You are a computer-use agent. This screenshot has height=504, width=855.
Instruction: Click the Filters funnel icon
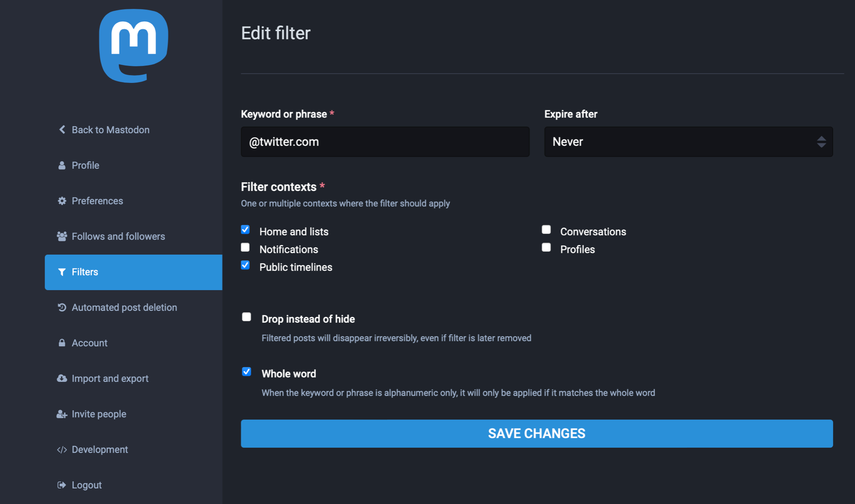point(62,272)
